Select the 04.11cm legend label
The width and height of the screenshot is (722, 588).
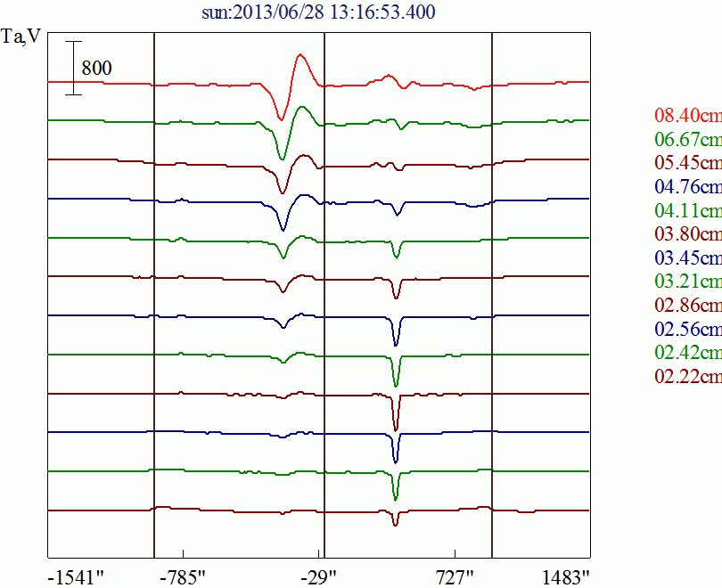688,210
